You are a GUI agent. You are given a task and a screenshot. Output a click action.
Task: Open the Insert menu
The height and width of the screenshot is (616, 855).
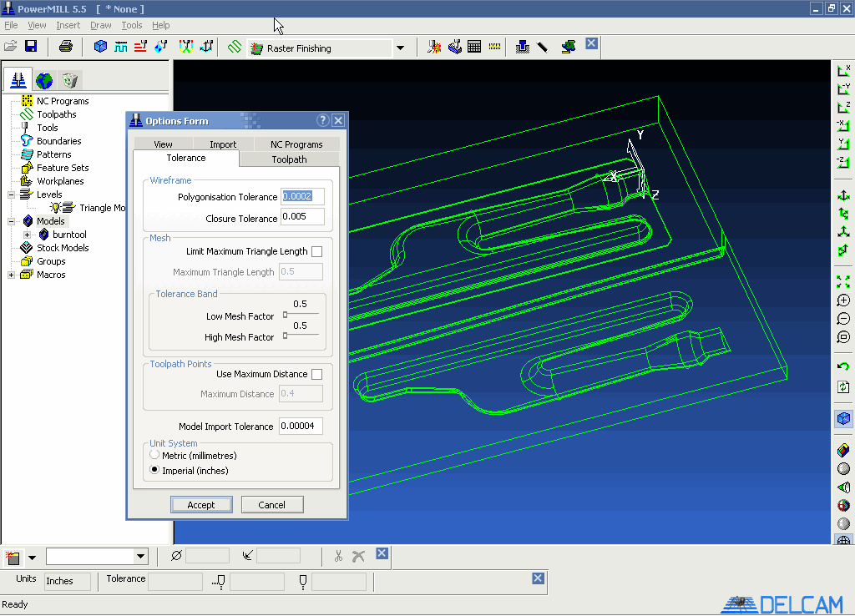[x=68, y=25]
